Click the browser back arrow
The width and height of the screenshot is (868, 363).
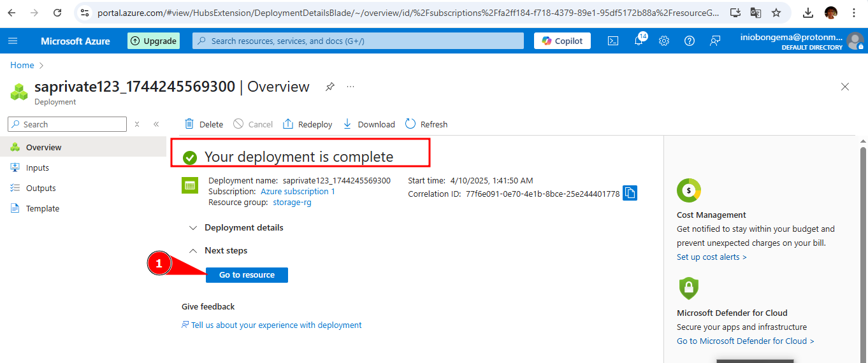tap(11, 13)
